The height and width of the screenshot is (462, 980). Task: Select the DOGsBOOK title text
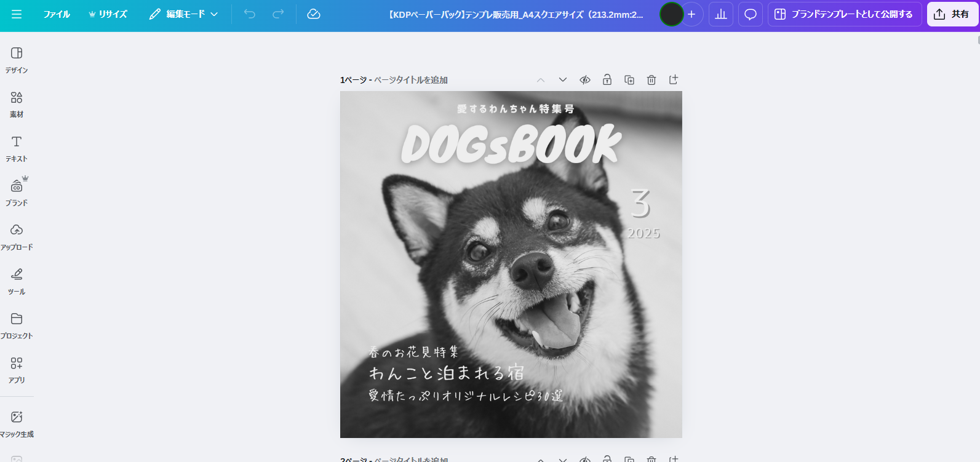(511, 145)
